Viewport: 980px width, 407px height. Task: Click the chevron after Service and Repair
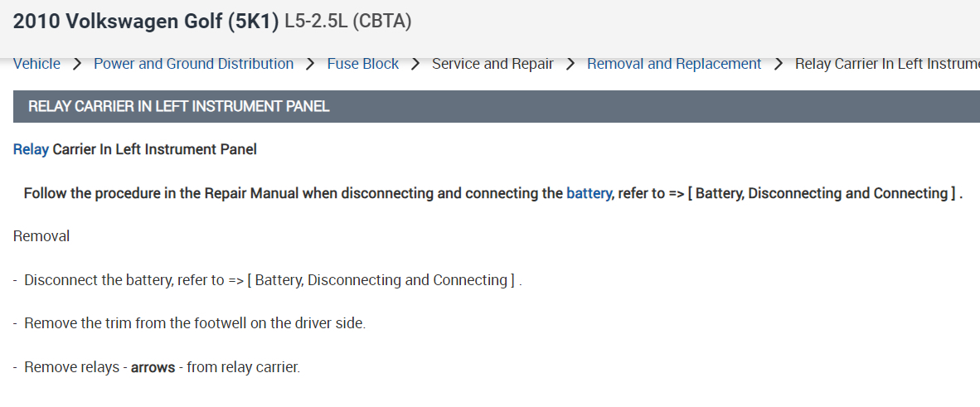pos(570,64)
